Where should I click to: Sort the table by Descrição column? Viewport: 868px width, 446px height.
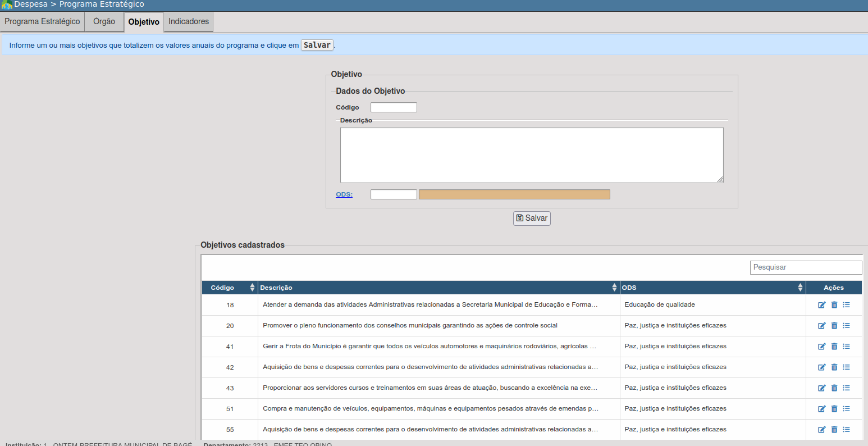click(438, 288)
